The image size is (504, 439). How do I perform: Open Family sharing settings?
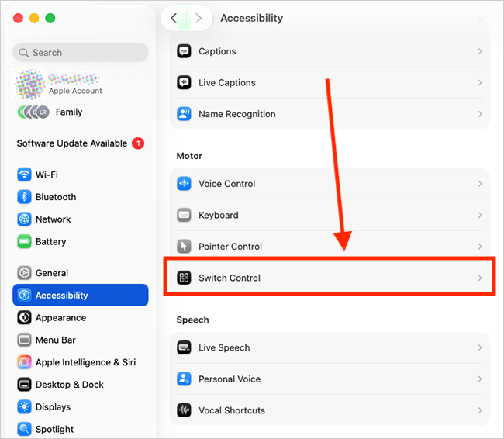(68, 112)
